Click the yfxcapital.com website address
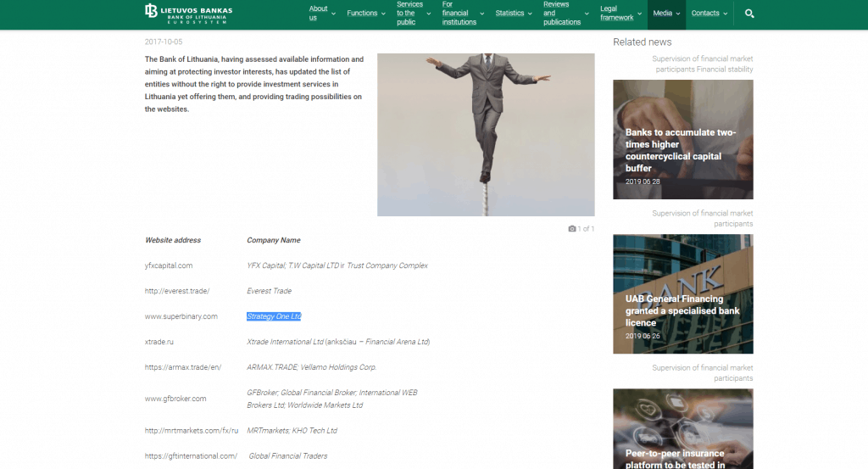 click(169, 265)
